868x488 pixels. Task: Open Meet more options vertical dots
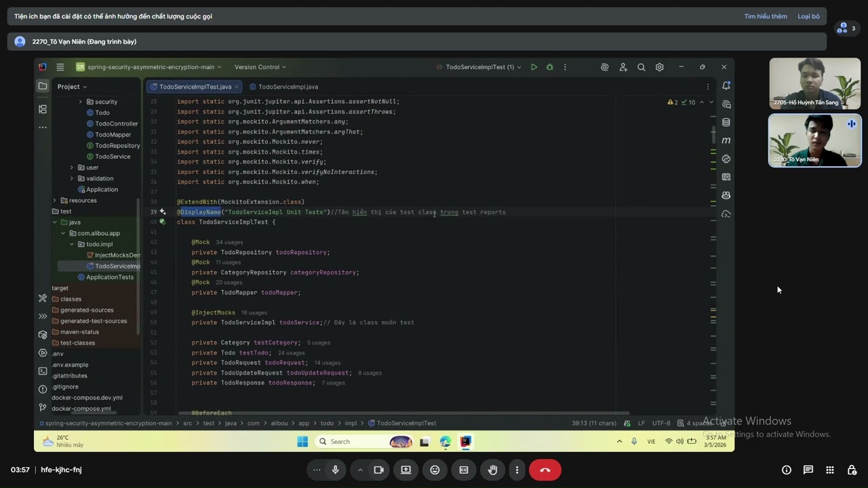517,470
